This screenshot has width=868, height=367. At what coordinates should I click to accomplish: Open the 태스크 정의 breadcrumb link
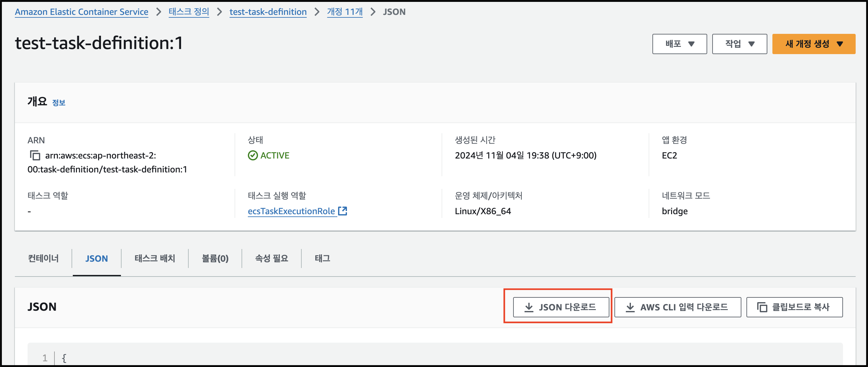189,12
